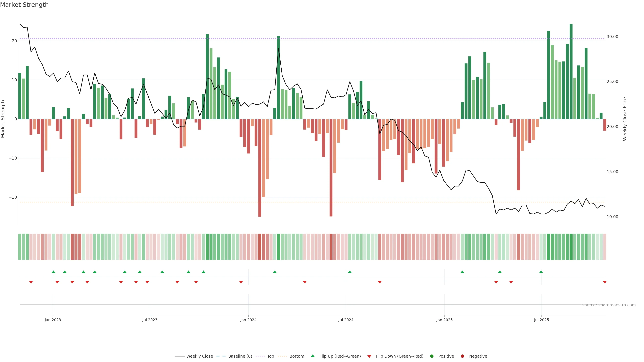The height and width of the screenshot is (362, 644).
Task: Click the Flip Up green triangle legend icon
Action: tap(312, 356)
